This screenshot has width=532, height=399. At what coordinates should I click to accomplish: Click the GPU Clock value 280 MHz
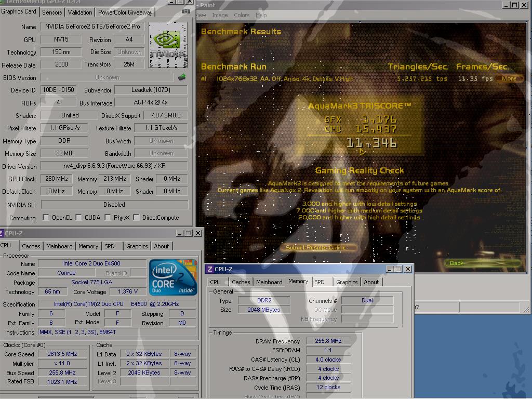coord(56,179)
